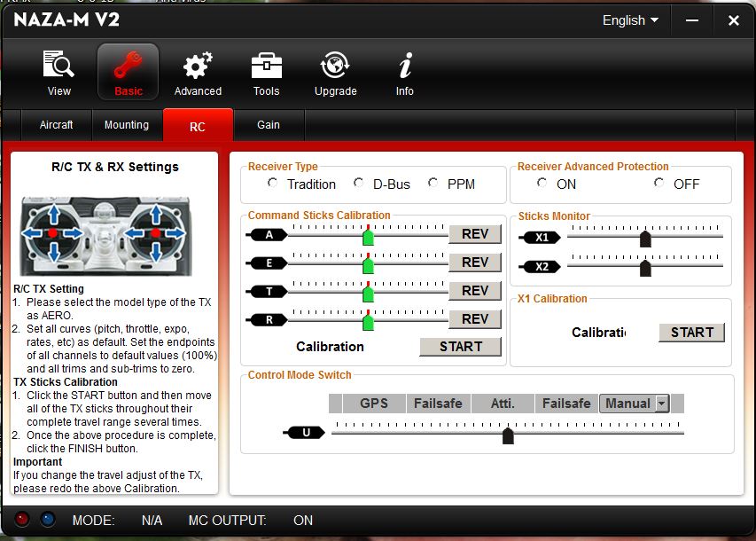
Task: Click the T channel label badge
Action: coord(267,292)
